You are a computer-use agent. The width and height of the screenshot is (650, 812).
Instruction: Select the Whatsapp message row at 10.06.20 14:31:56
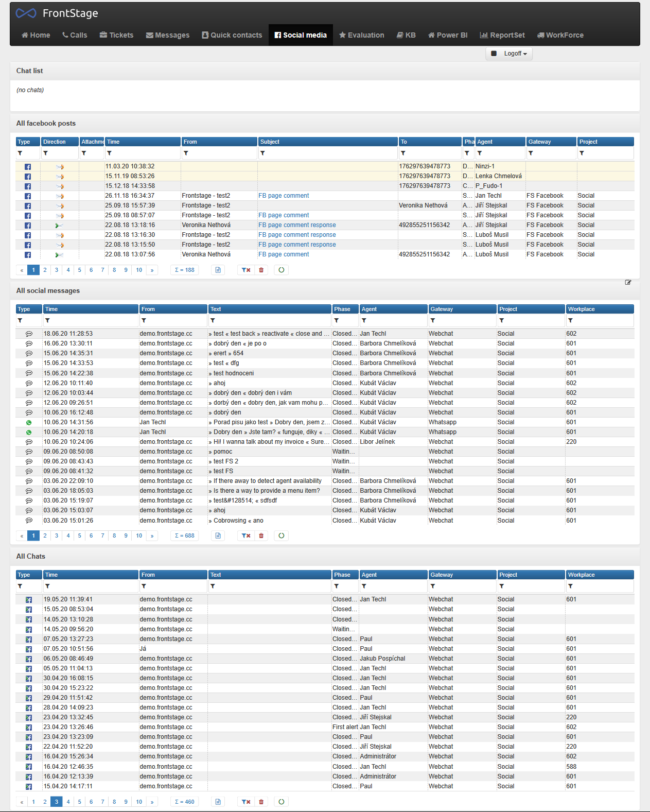[325, 422]
